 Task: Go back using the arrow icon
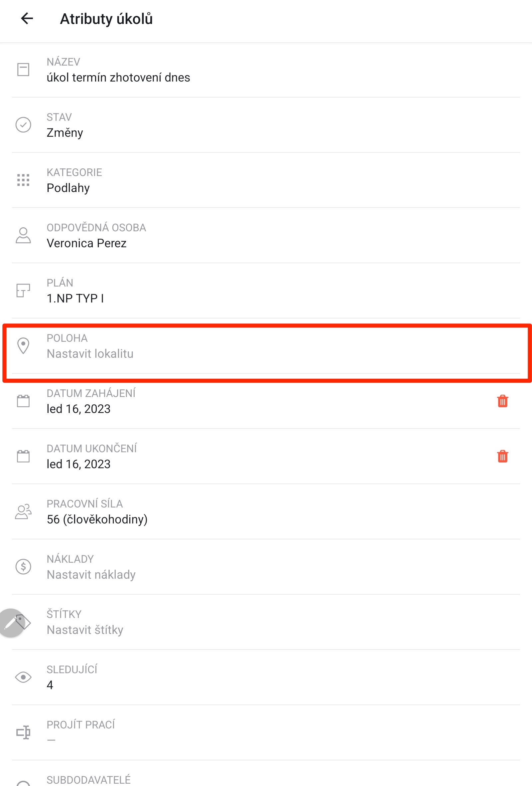27,18
